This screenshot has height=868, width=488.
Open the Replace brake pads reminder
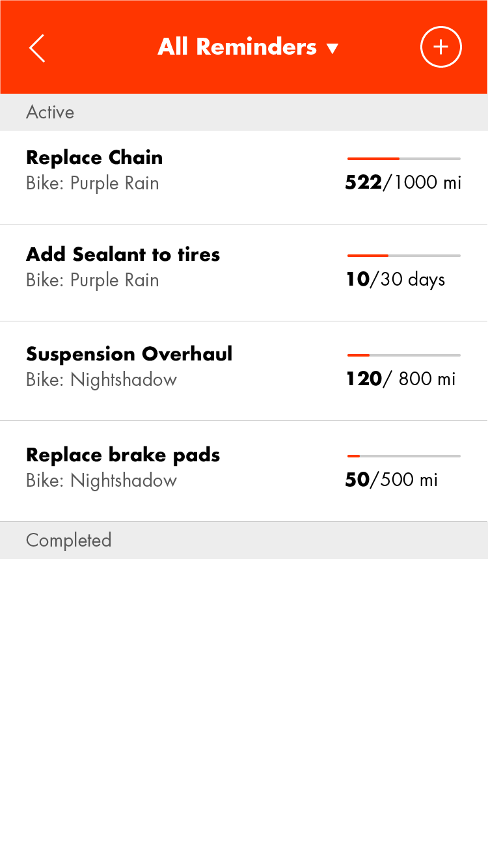click(123, 455)
